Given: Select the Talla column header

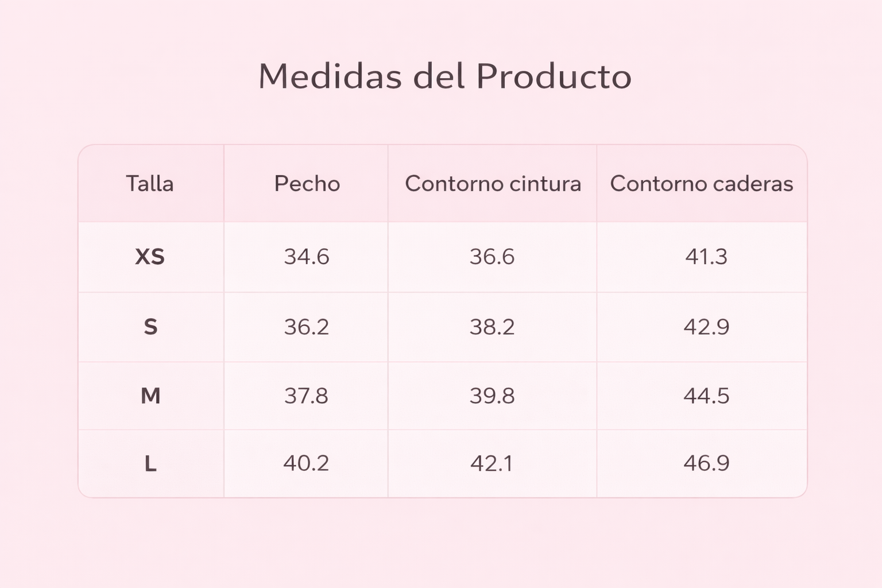Looking at the screenshot, I should click(150, 184).
